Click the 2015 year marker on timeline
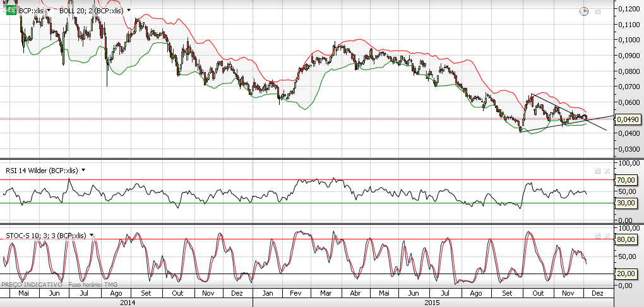 432,303
